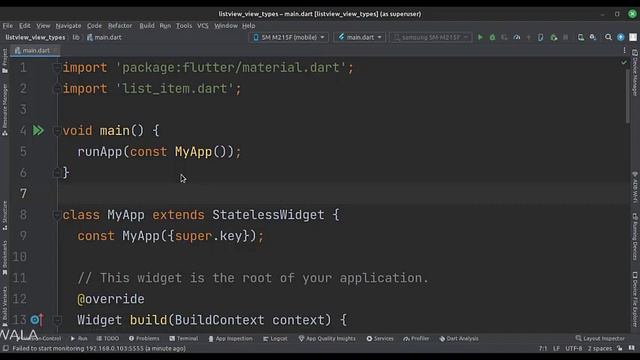This screenshot has width=640, height=360.
Task: Open the Structure side panel
Action: click(x=5, y=215)
